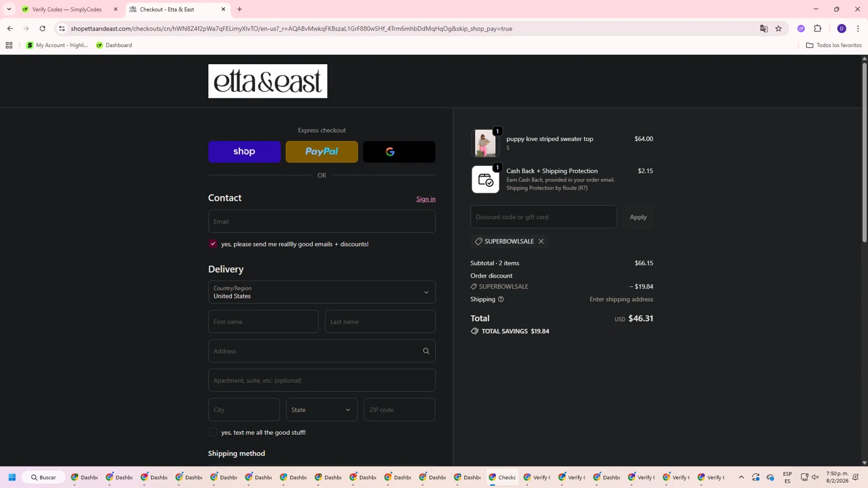Click the Discount code or gift card field
Image resolution: width=868 pixels, height=488 pixels.
tap(543, 217)
